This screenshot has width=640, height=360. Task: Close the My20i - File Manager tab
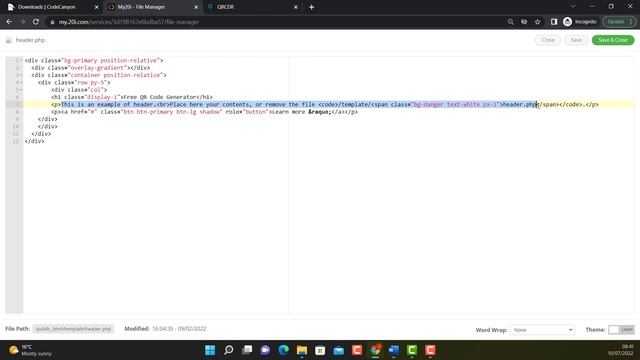(196, 7)
